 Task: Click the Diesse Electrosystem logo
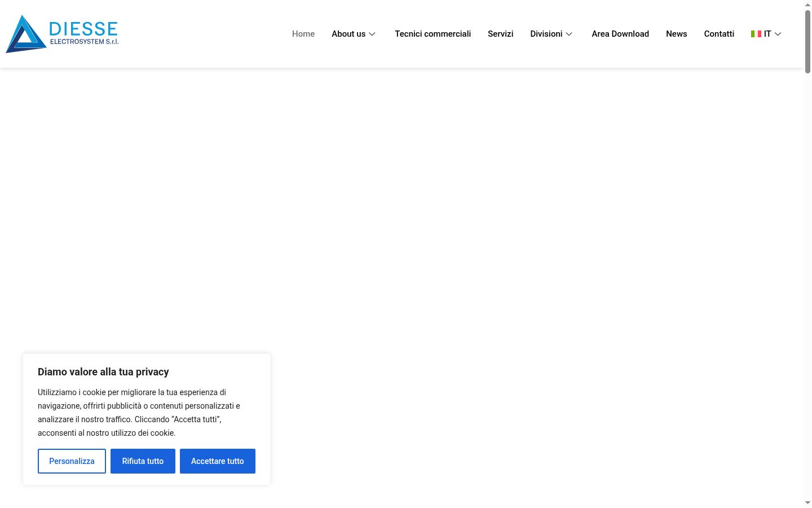click(62, 34)
